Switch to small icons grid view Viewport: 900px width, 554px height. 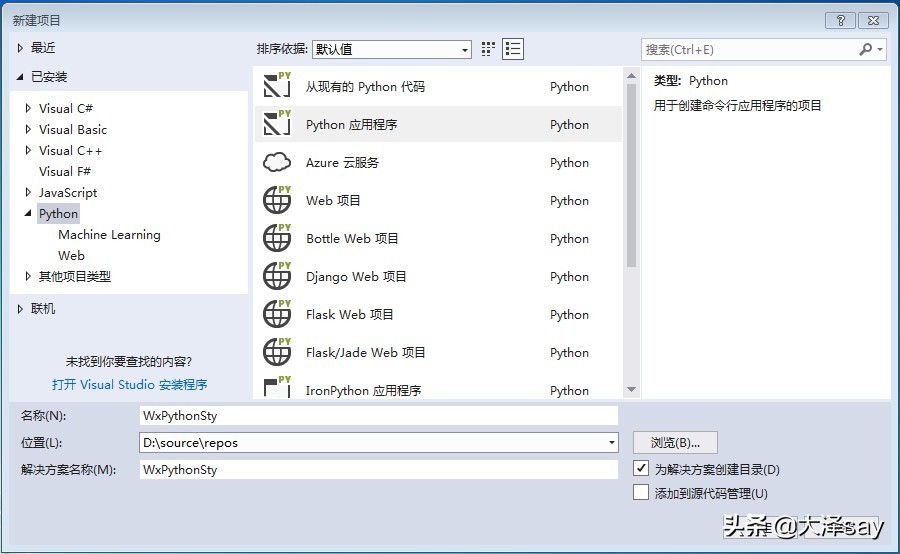(x=488, y=49)
